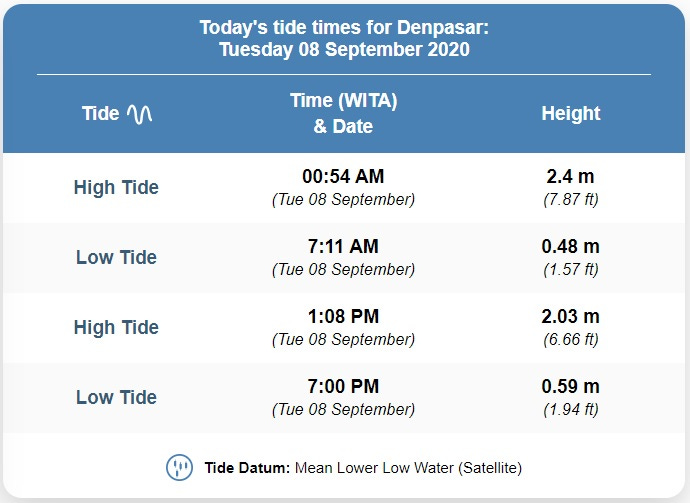The width and height of the screenshot is (690, 503).
Task: Click the 0.48 m height value
Action: point(570,246)
